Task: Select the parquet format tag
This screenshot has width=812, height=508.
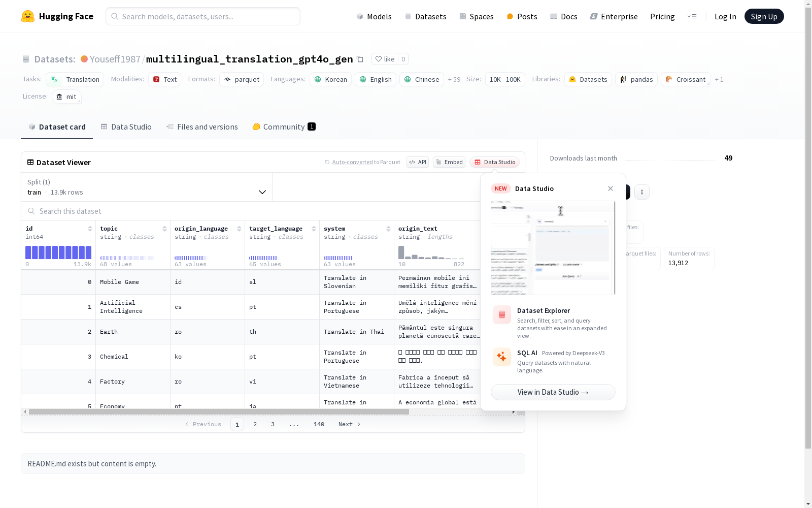Action: point(242,79)
